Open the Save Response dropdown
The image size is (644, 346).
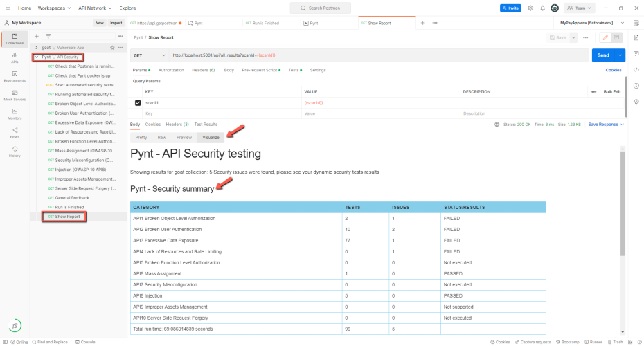coord(606,125)
